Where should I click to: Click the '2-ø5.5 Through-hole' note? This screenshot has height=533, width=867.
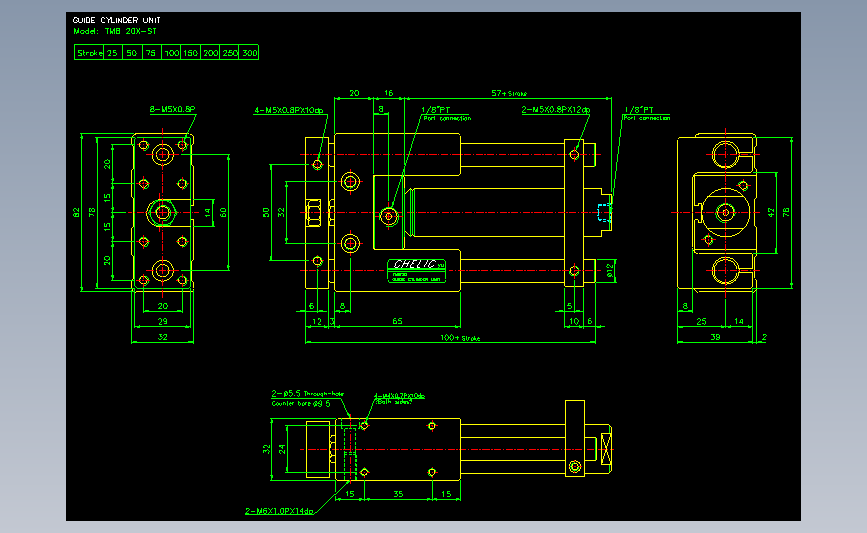(x=307, y=394)
